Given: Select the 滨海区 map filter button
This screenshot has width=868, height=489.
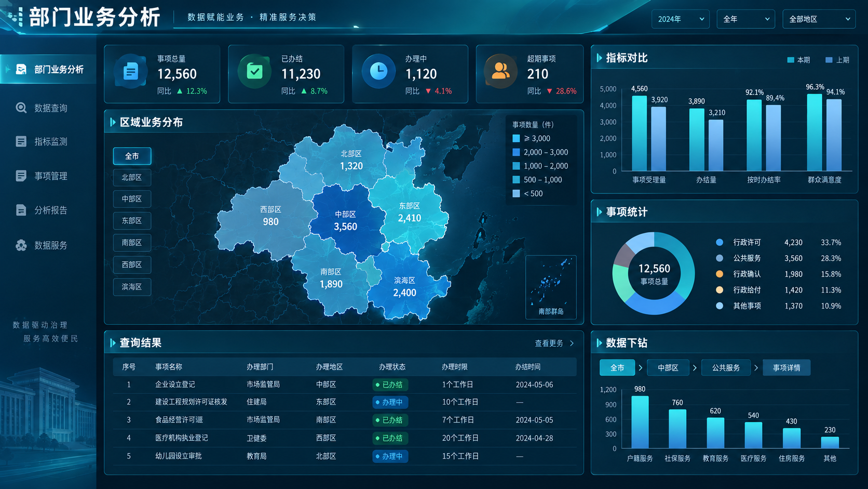Looking at the screenshot, I should (x=132, y=287).
